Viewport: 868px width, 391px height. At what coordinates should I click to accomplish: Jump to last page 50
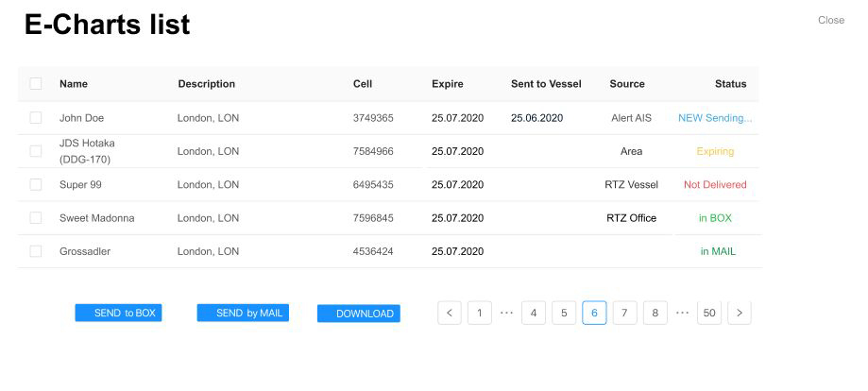tap(709, 313)
